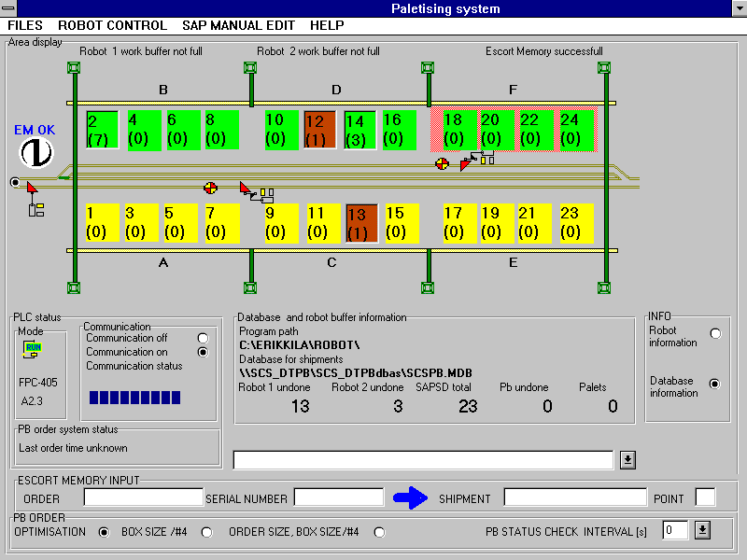Click the Robot 2 undone value 3

[399, 406]
